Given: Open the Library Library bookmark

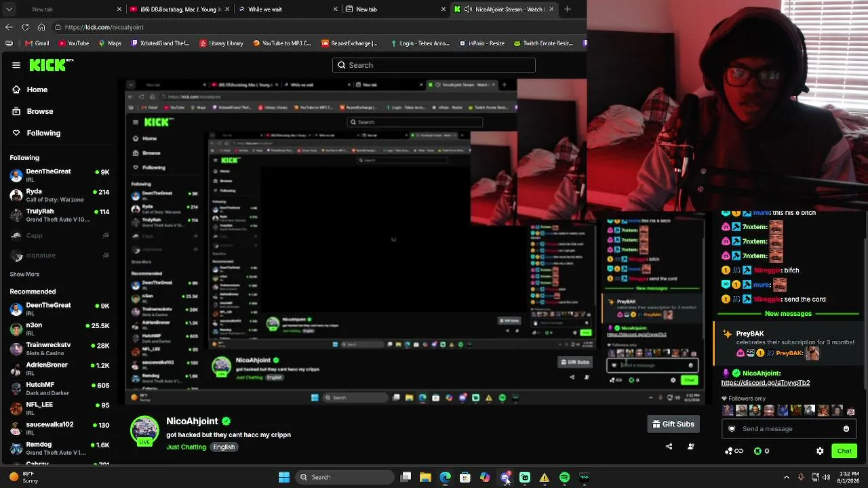Looking at the screenshot, I should tap(221, 43).
